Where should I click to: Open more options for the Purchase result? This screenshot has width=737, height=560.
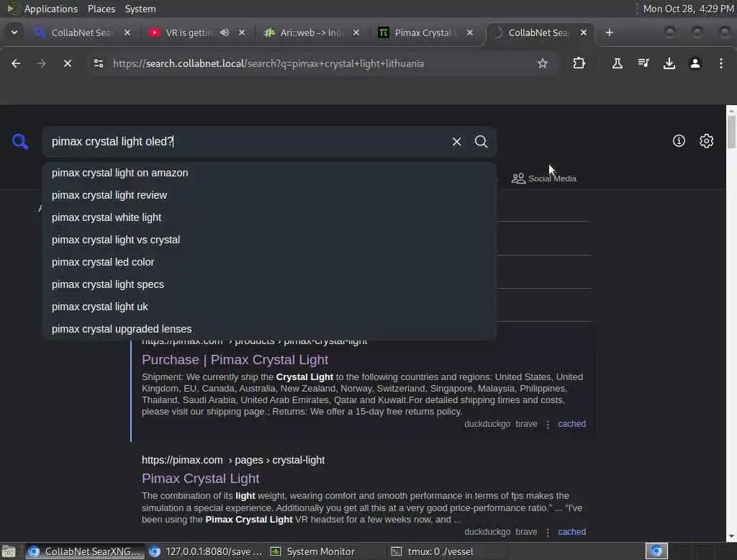coord(548,424)
